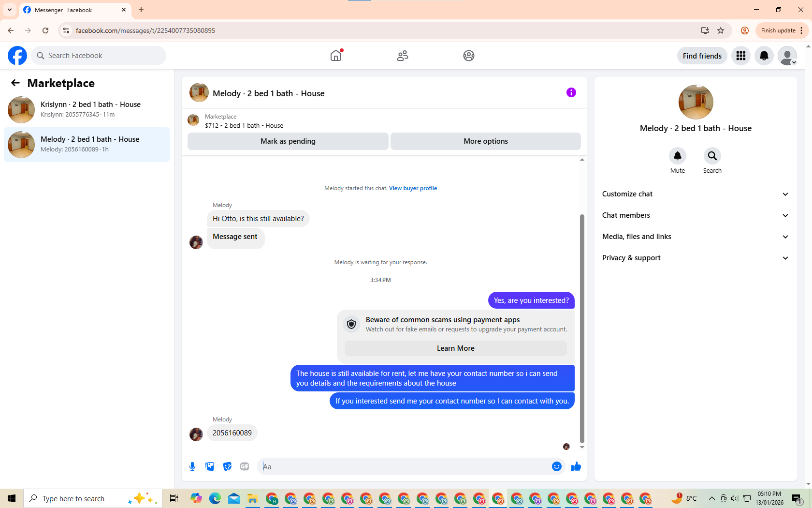This screenshot has width=812, height=508.
Task: Open a new browser tab
Action: (141, 10)
